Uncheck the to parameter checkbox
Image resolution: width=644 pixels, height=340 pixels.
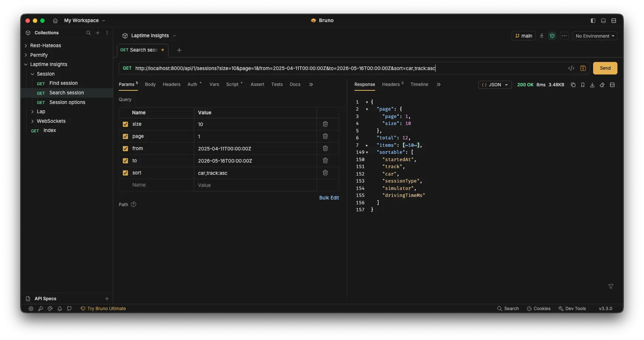[125, 161]
